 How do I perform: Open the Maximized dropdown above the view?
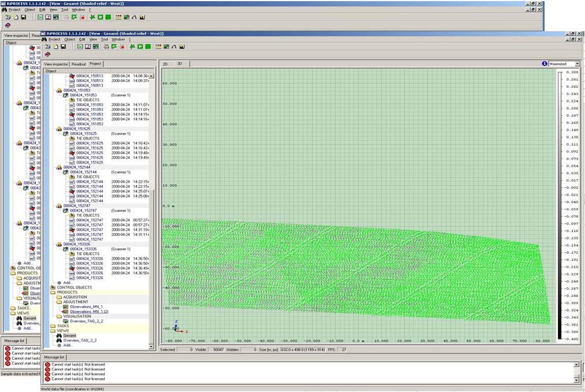tap(577, 64)
